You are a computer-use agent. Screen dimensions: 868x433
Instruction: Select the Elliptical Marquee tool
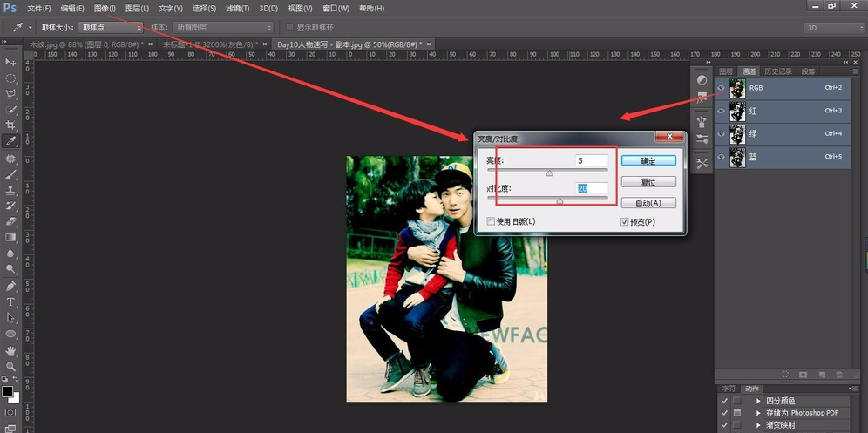(11, 78)
